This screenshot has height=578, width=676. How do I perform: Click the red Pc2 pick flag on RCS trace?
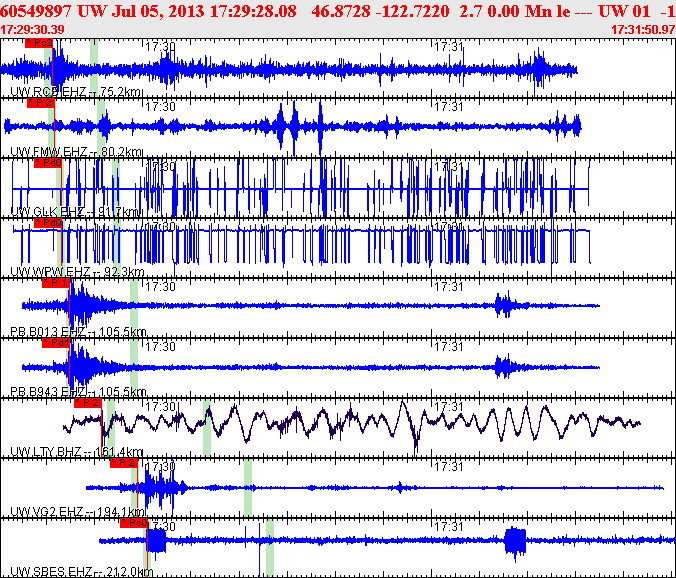click(x=39, y=43)
